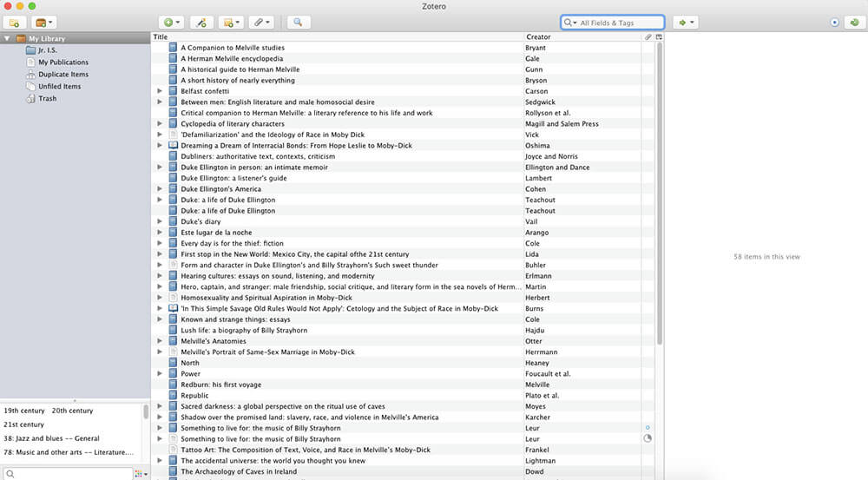The image size is (868, 480).
Task: Sort by the Title column header
Action: (x=337, y=37)
